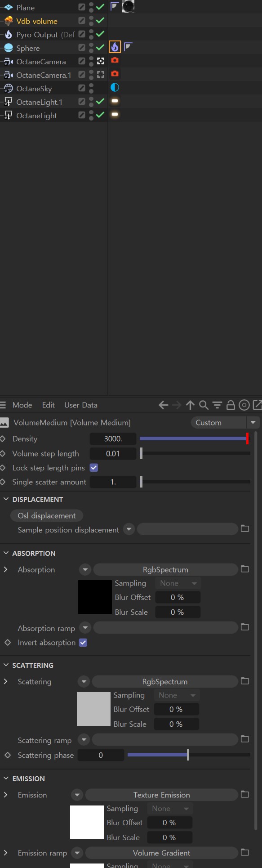
Task: Expand the Scattering parameter chevron
Action: [5, 681]
